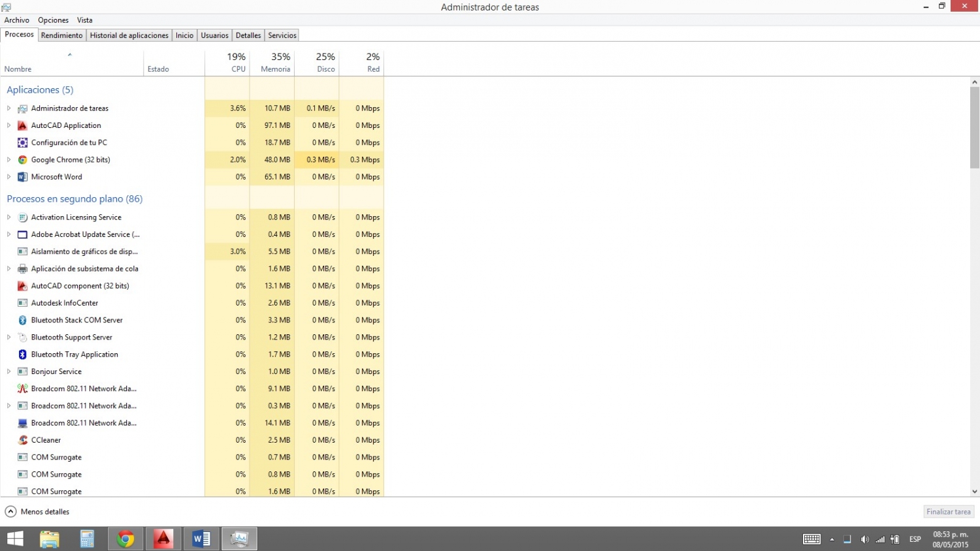
Task: Click the scrollbar down arrow
Action: [x=975, y=492]
